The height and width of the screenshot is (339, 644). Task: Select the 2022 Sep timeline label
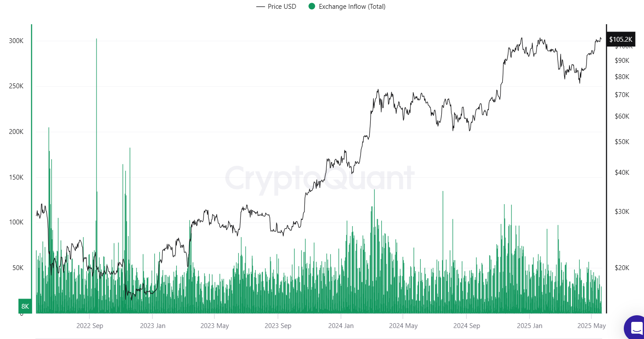pyautogui.click(x=89, y=326)
